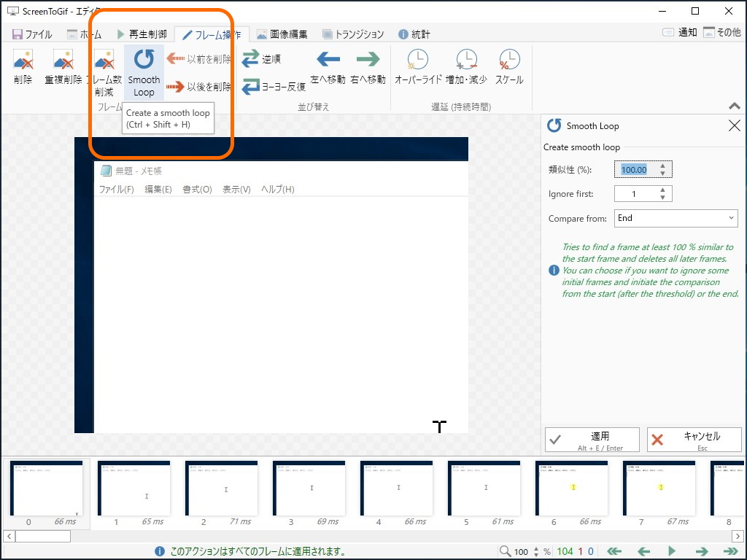Go to previous frame button

643,551
